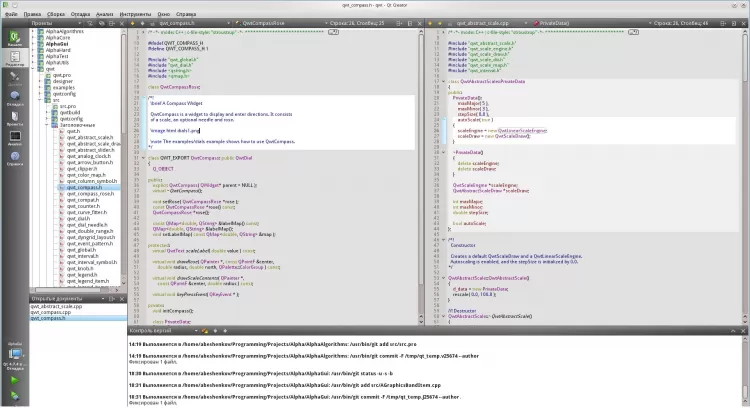
Task: Start debugging with the Run-Debug button
Action: point(14,393)
